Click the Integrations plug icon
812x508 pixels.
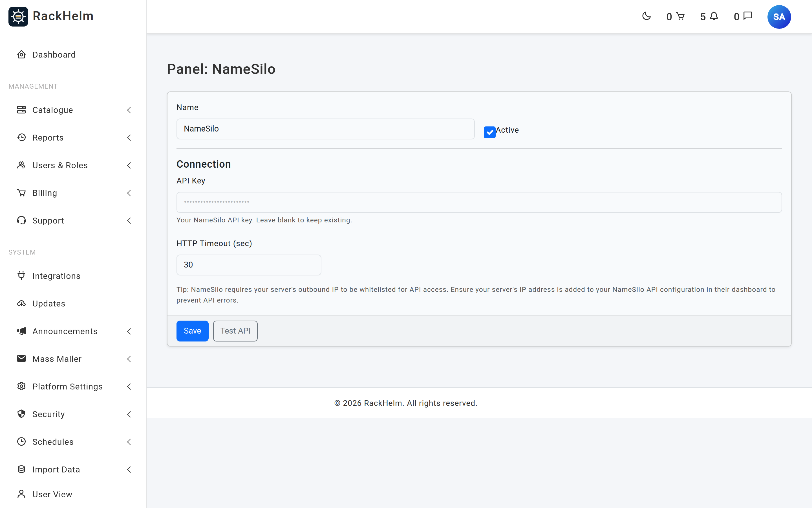[21, 275]
